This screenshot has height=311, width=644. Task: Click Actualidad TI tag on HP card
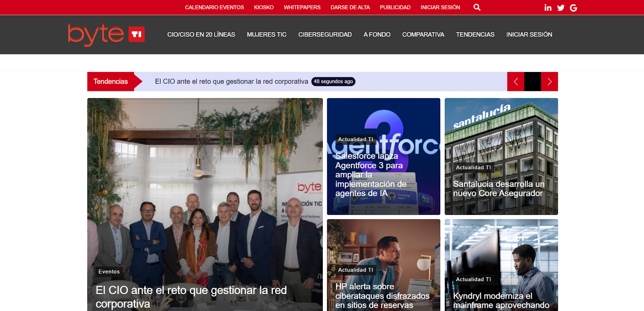(x=356, y=270)
